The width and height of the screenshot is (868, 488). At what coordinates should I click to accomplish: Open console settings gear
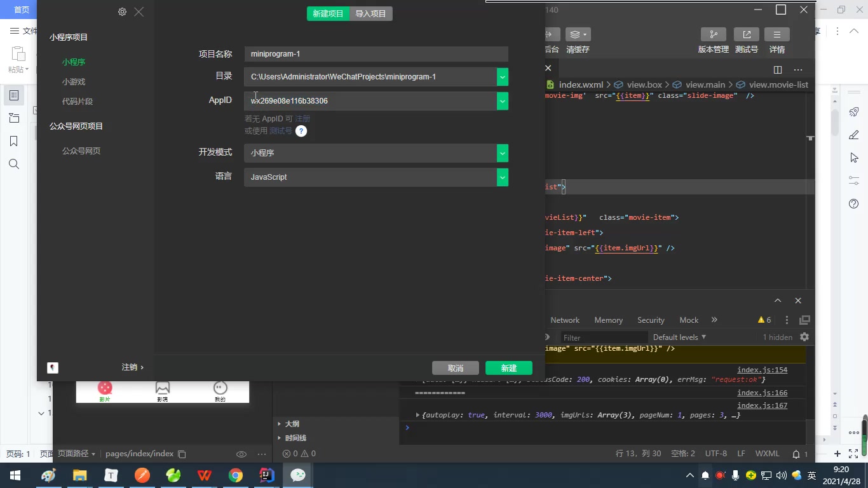(x=804, y=337)
